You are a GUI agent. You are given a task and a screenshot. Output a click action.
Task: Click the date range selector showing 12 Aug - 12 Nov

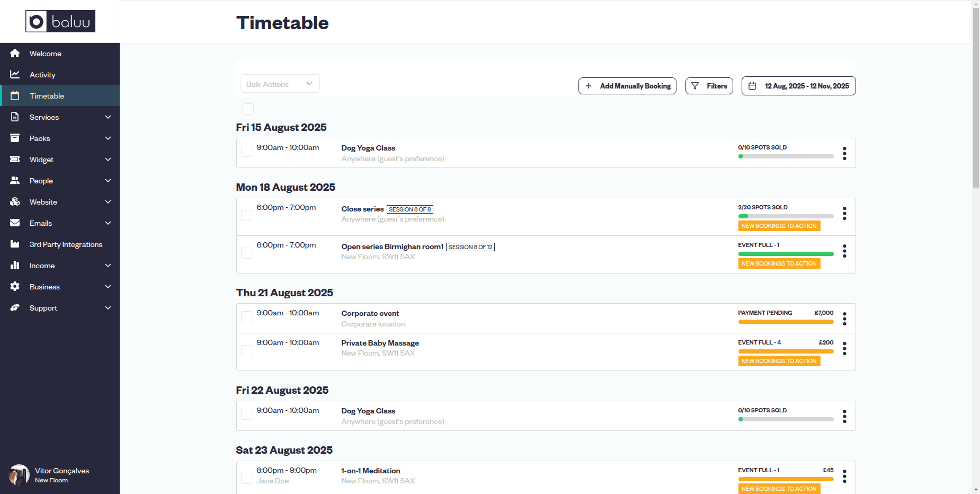[798, 86]
